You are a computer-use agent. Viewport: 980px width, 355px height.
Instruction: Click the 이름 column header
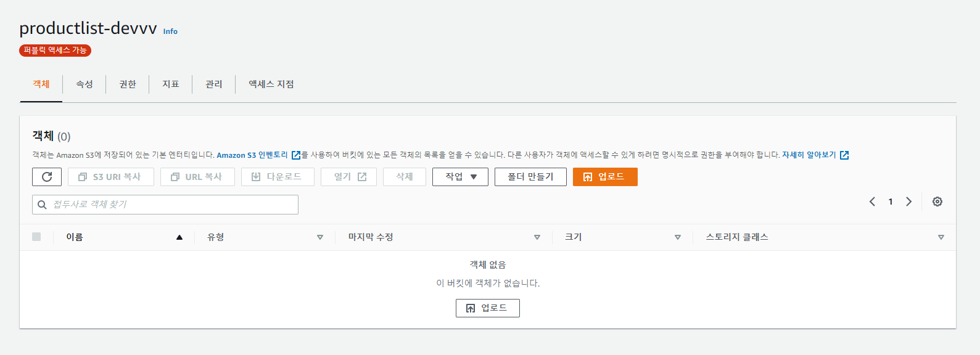(x=75, y=237)
